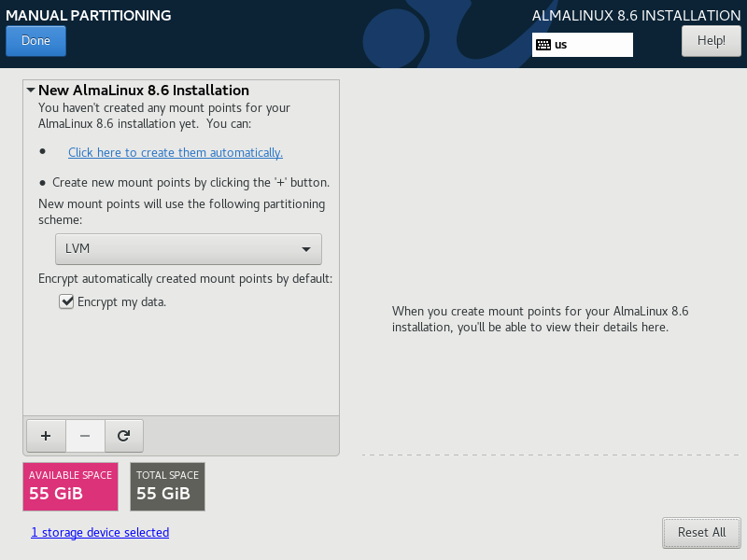Click the Done button

pos(35,41)
